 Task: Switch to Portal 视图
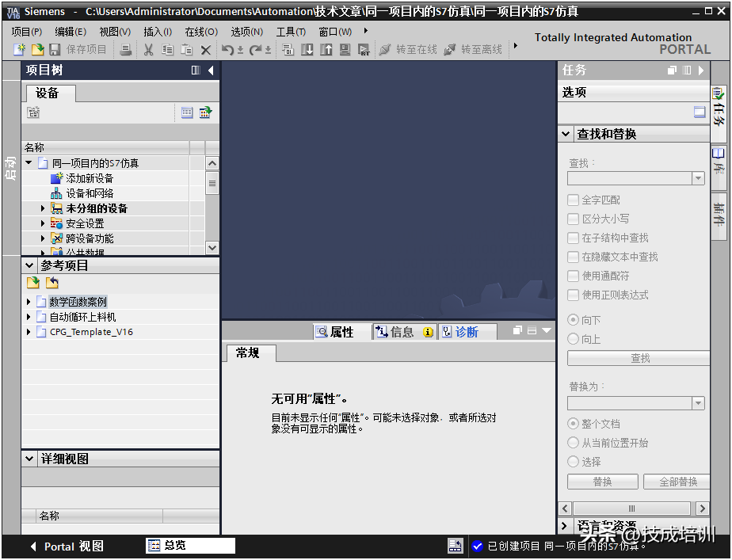67,547
